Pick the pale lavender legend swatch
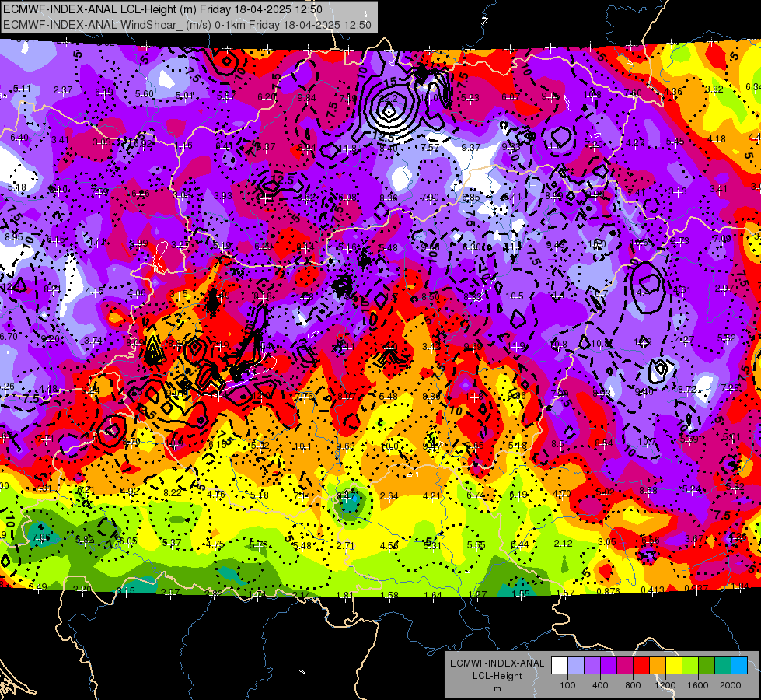 575,665
